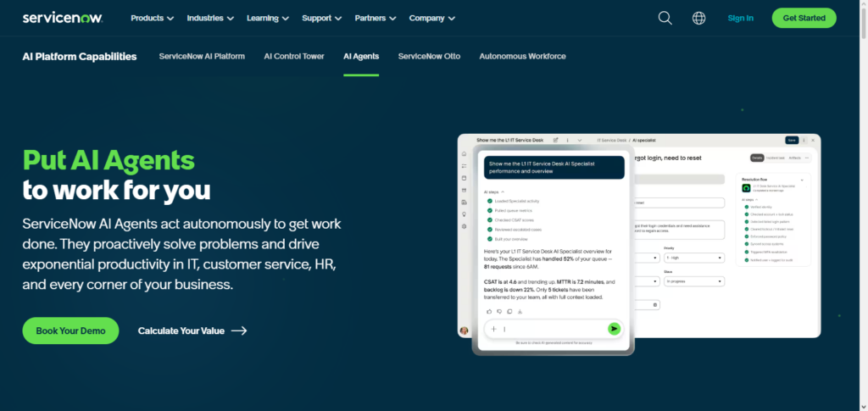Click the thumbs up icon under AI response
Viewport: 868px width, 411px height.
click(489, 312)
